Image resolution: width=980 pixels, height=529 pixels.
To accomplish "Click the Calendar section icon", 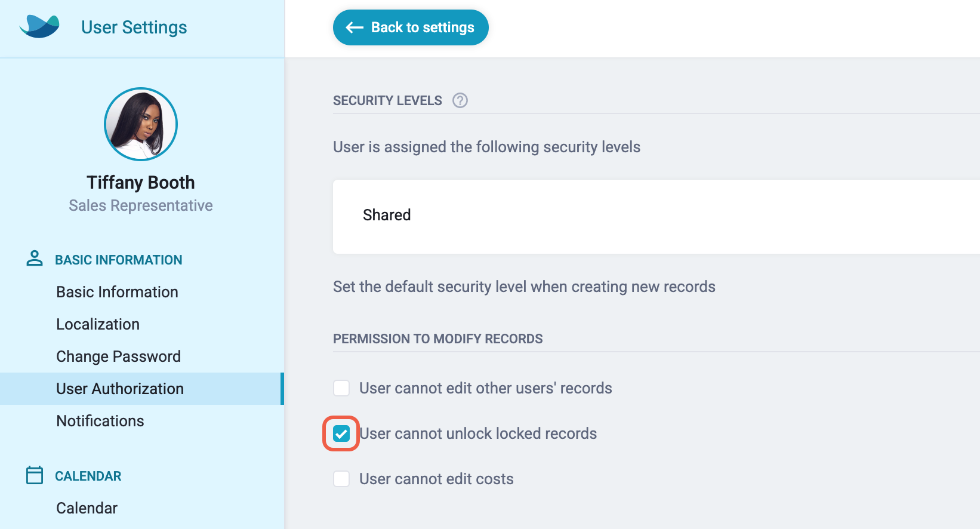I will [x=35, y=475].
